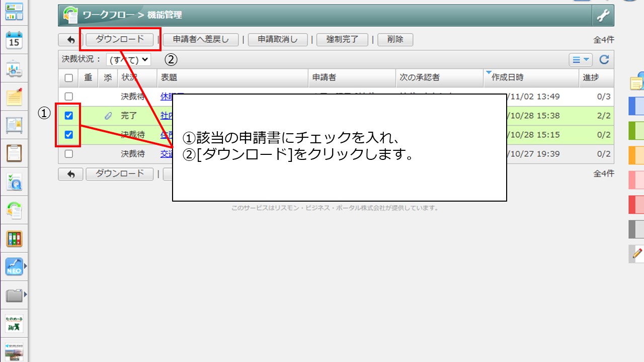This screenshot has width=644, height=362.
Task: Refresh the workflow list with the reload icon
Action: point(603,59)
